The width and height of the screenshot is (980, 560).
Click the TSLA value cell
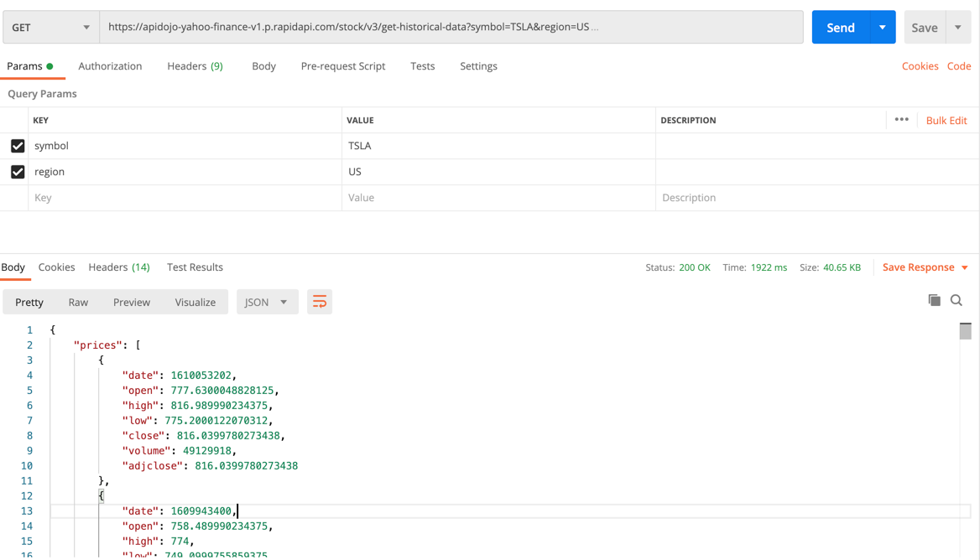pyautogui.click(x=498, y=146)
